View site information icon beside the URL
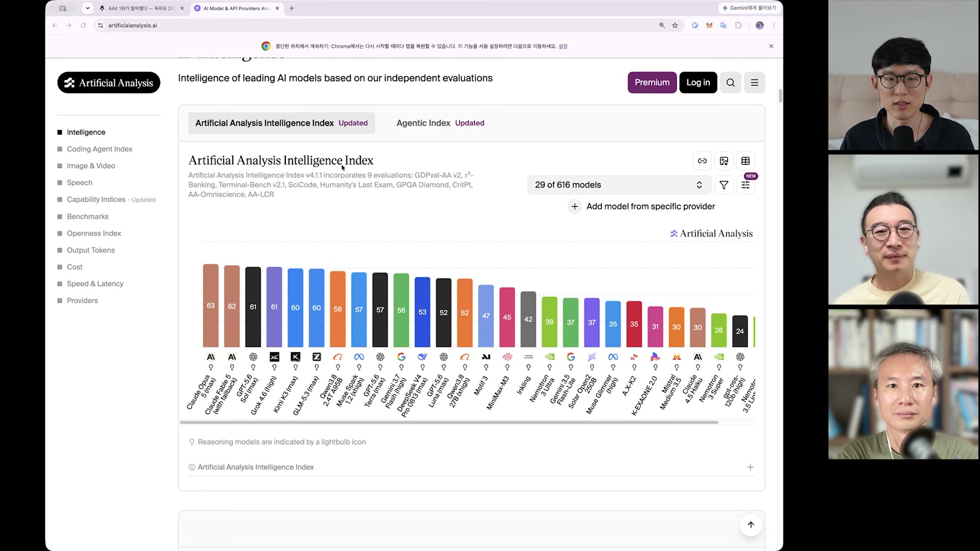This screenshot has width=980, height=551. (x=101, y=26)
